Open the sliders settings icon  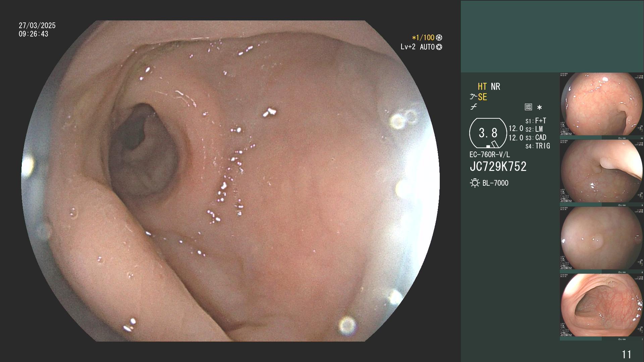coord(528,107)
